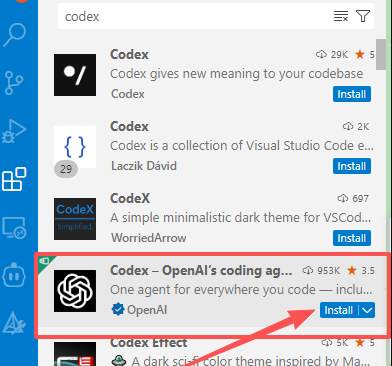Open the Source Control view
Viewport: 392px width, 366px height.
click(x=14, y=82)
